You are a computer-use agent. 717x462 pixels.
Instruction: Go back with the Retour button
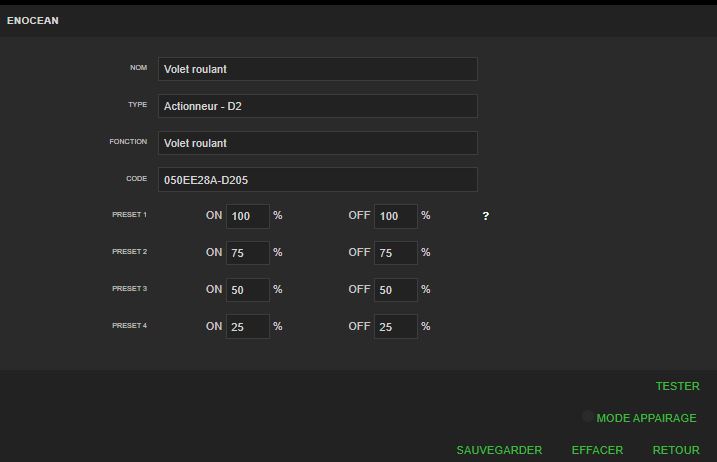point(676,450)
